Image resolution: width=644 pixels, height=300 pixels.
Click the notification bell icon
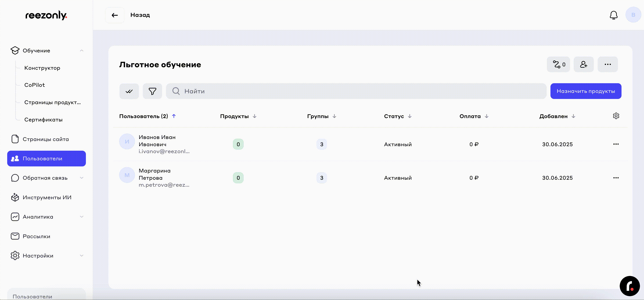(x=613, y=15)
